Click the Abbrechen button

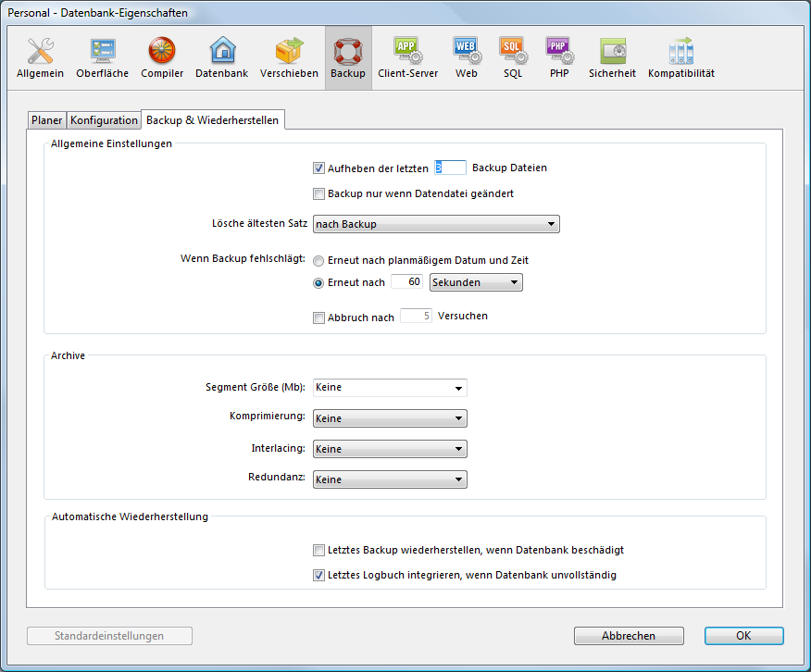coord(629,636)
